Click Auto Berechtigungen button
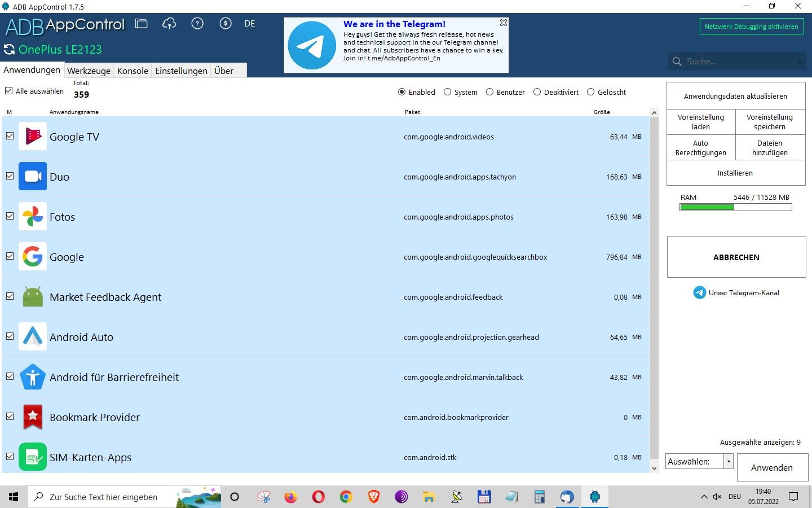This screenshot has height=508, width=812. [701, 148]
